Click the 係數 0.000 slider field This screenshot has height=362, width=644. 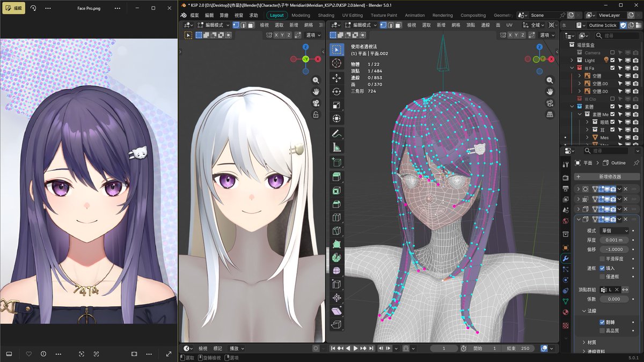614,299
